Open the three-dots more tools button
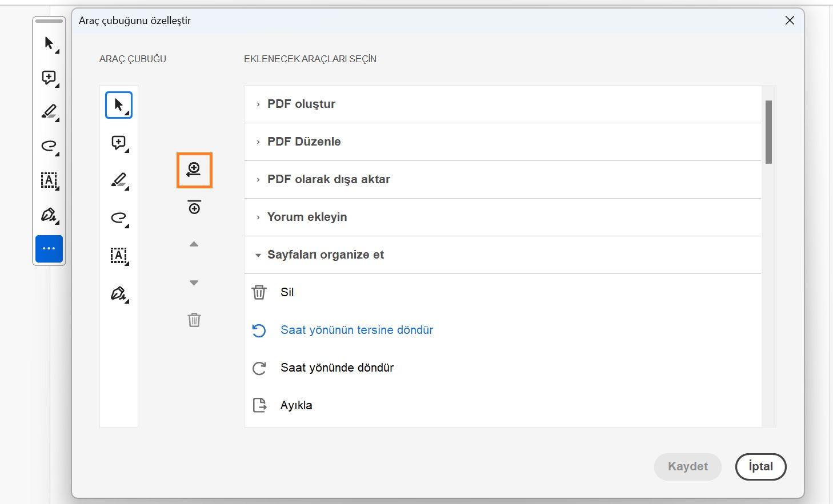The width and height of the screenshot is (833, 504). point(49,249)
